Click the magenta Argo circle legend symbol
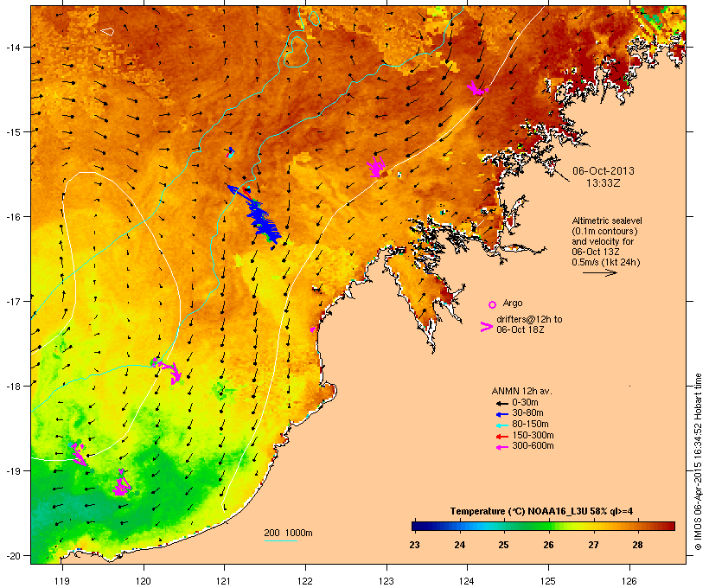This screenshot has height=588, width=709. 493,304
